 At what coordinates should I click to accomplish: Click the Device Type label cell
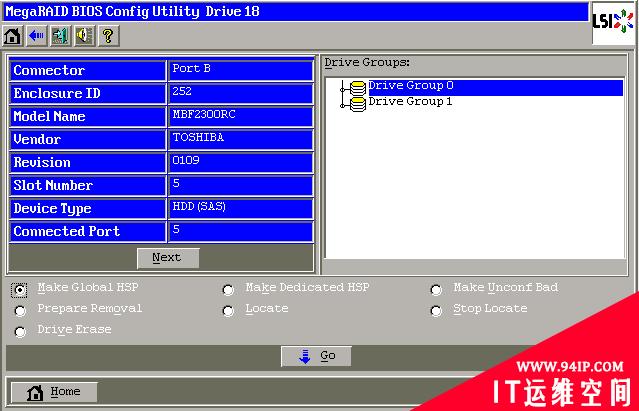pyautogui.click(x=88, y=209)
